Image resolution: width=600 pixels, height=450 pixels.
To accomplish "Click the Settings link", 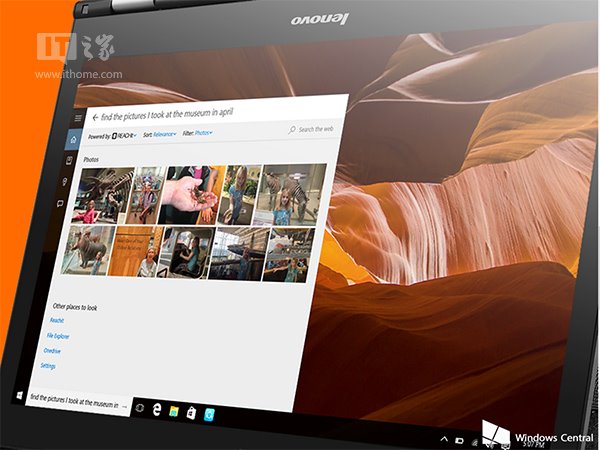I will [x=48, y=366].
